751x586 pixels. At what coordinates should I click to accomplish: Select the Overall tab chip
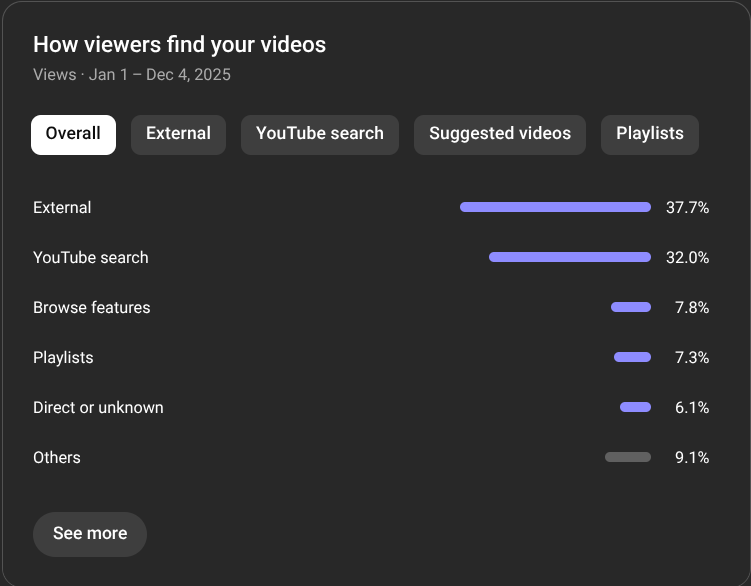pos(73,134)
